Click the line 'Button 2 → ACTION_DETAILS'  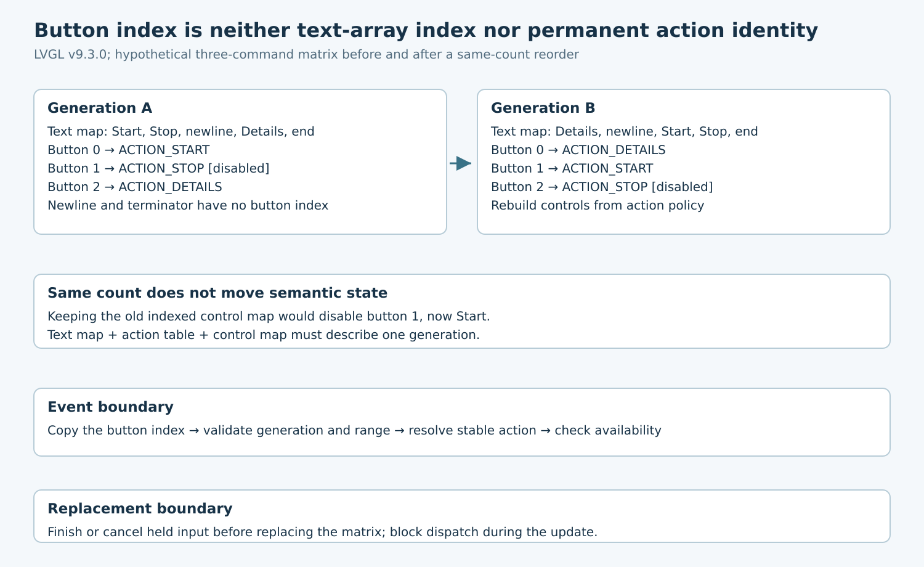(x=135, y=187)
